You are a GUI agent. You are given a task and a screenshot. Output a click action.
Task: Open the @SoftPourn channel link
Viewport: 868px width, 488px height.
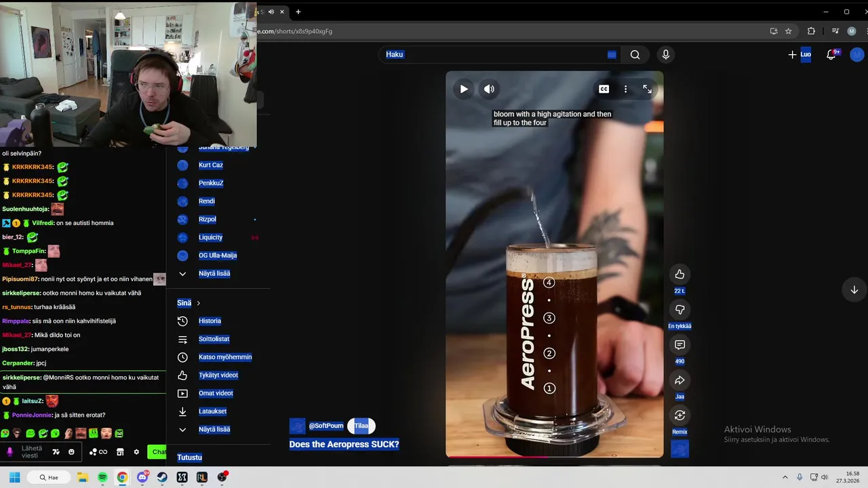point(326,426)
